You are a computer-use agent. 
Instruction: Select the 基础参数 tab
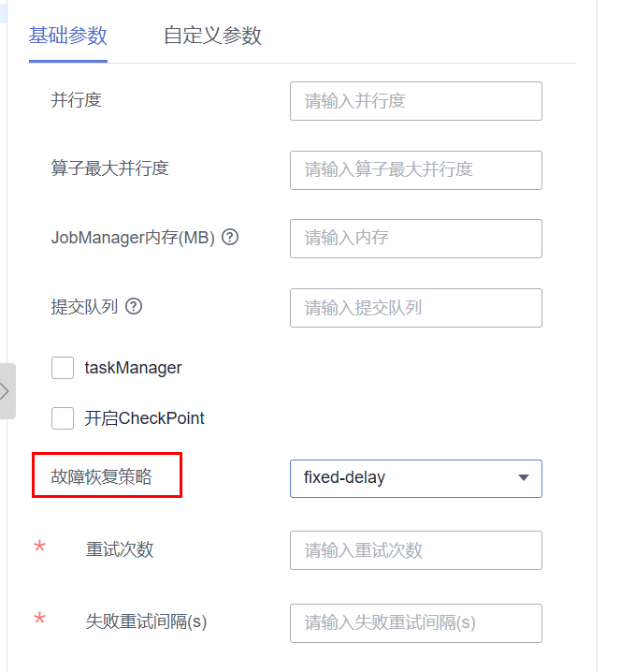click(67, 36)
